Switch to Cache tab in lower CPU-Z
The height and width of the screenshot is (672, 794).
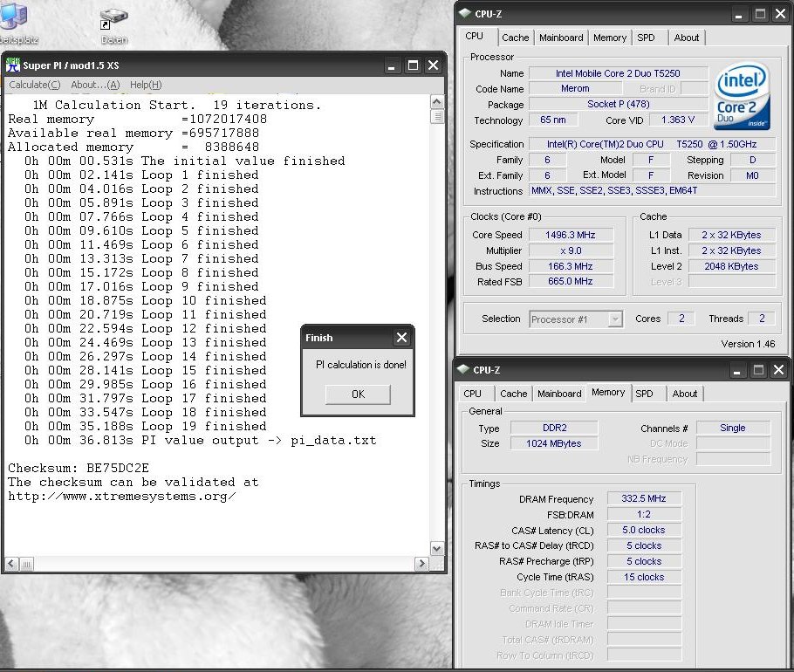coord(513,394)
